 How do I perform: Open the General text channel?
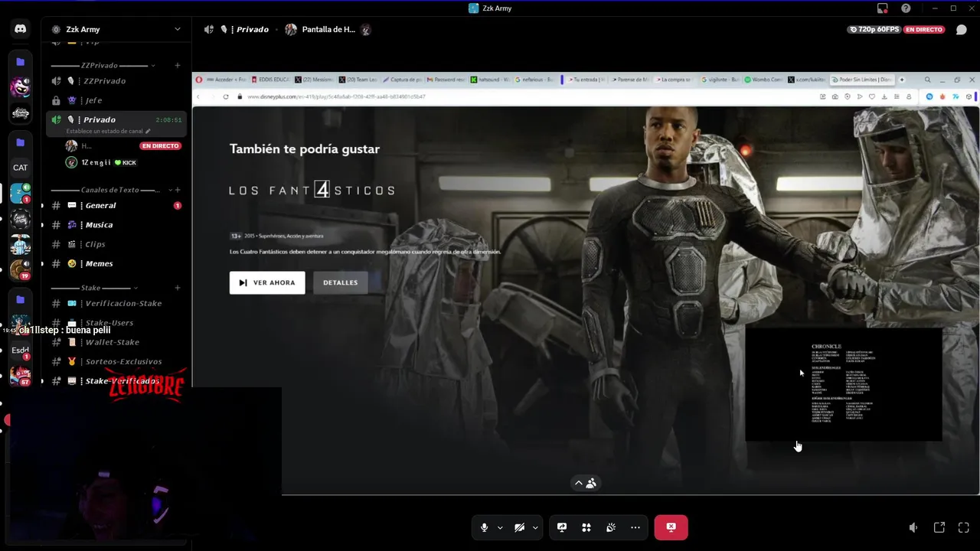tap(116, 205)
